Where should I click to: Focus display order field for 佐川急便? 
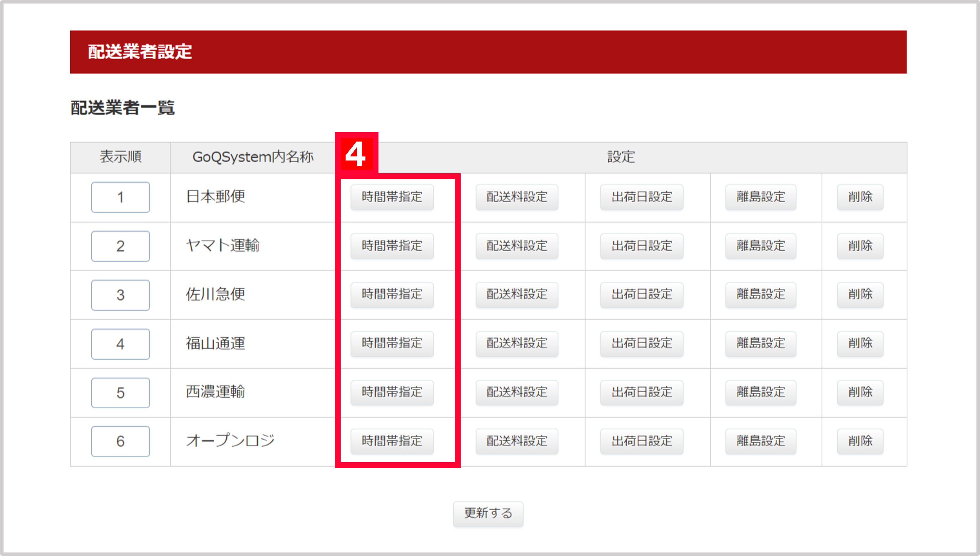pyautogui.click(x=120, y=295)
